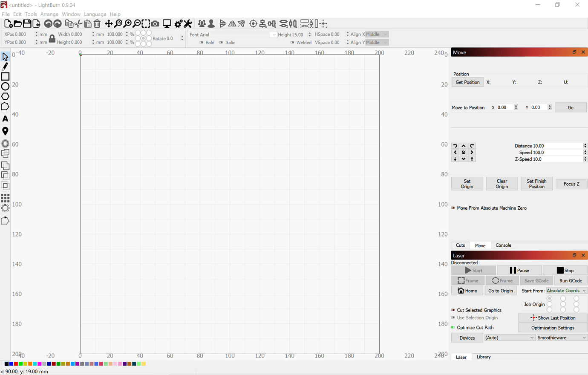Pick the black color swatch in palette
The height and width of the screenshot is (375, 588).
tap(6, 364)
